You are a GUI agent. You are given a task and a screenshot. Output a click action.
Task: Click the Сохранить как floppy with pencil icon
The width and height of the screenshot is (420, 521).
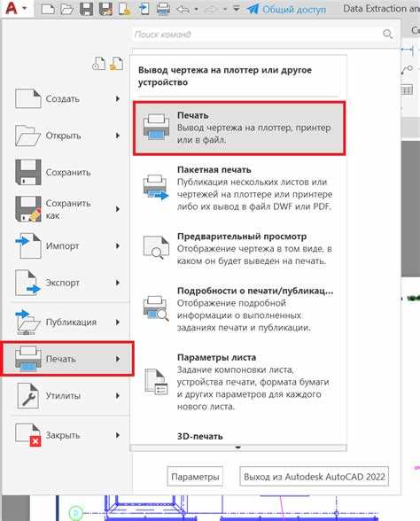[28, 209]
